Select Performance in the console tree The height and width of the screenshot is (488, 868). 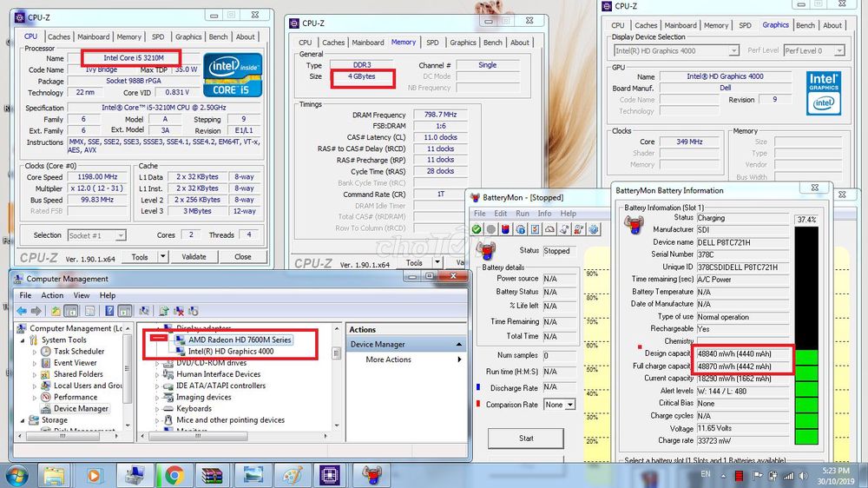[x=76, y=397]
